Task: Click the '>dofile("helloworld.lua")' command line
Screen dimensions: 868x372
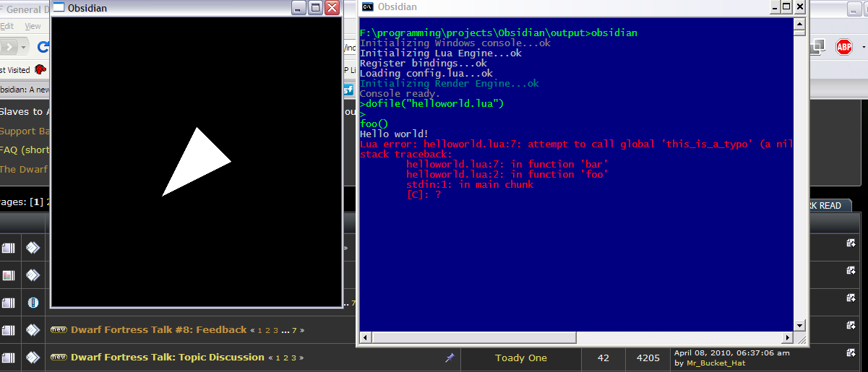Action: tap(431, 103)
